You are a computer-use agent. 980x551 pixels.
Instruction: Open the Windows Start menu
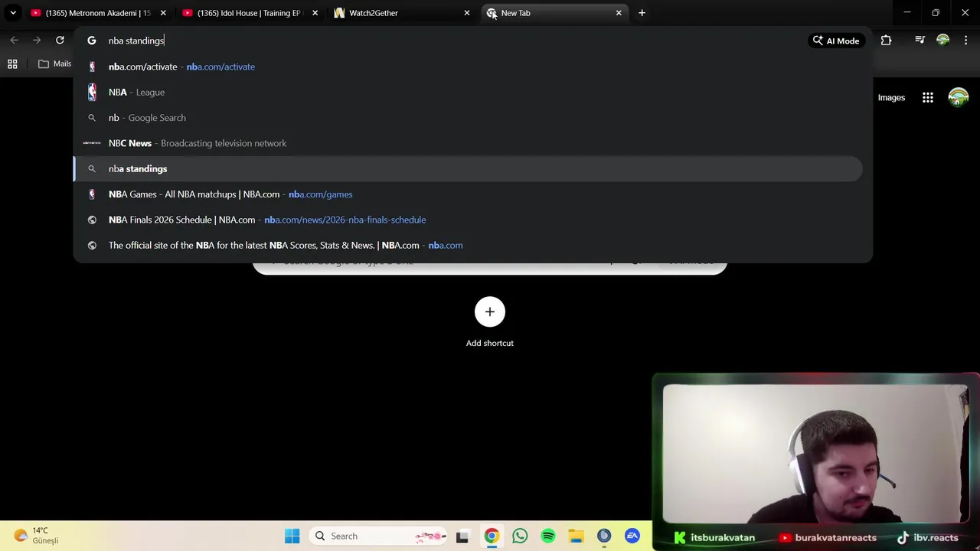[x=292, y=536]
